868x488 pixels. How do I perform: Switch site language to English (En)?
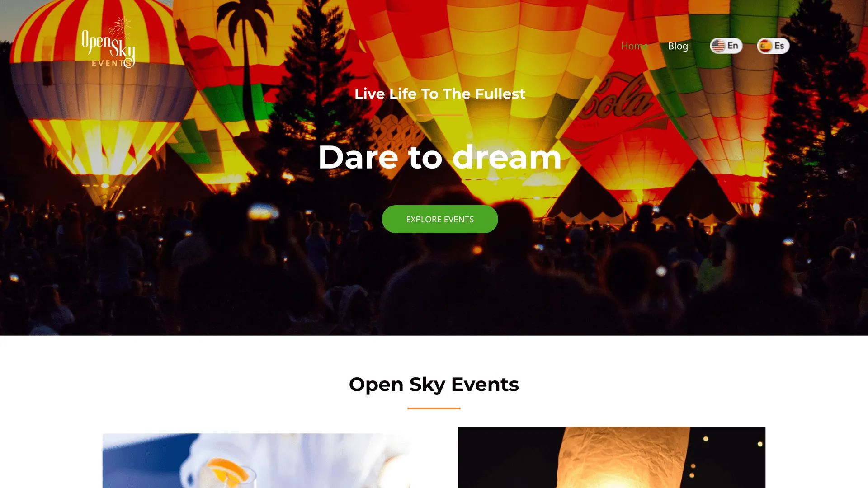click(x=726, y=46)
